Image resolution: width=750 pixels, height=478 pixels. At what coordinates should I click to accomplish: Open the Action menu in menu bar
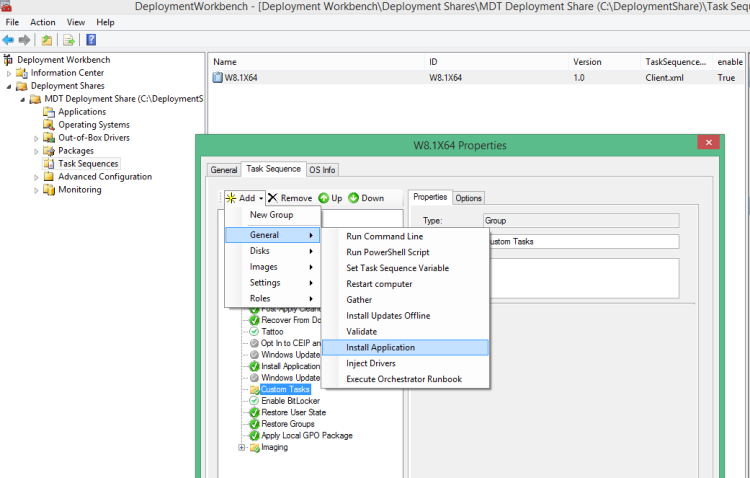[43, 22]
